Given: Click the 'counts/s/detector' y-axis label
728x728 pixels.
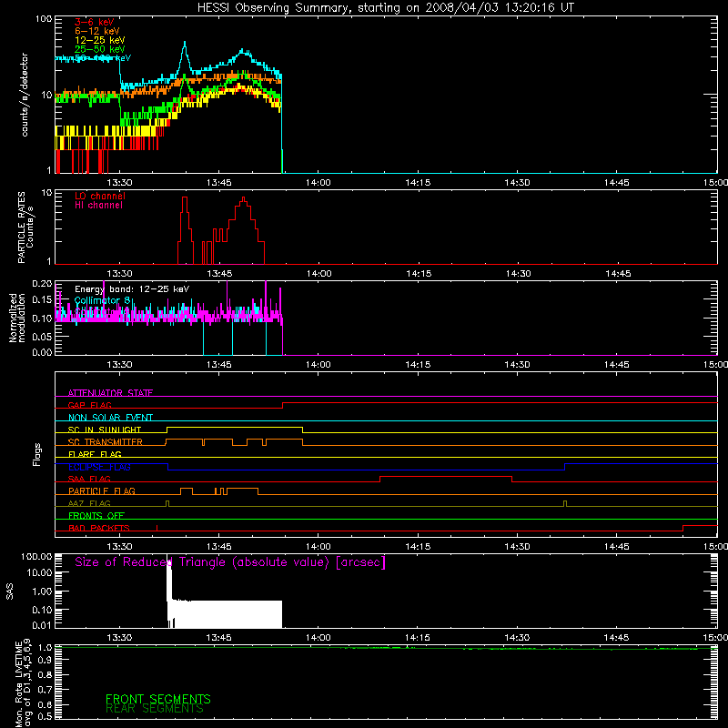Looking at the screenshot, I should pos(25,95).
